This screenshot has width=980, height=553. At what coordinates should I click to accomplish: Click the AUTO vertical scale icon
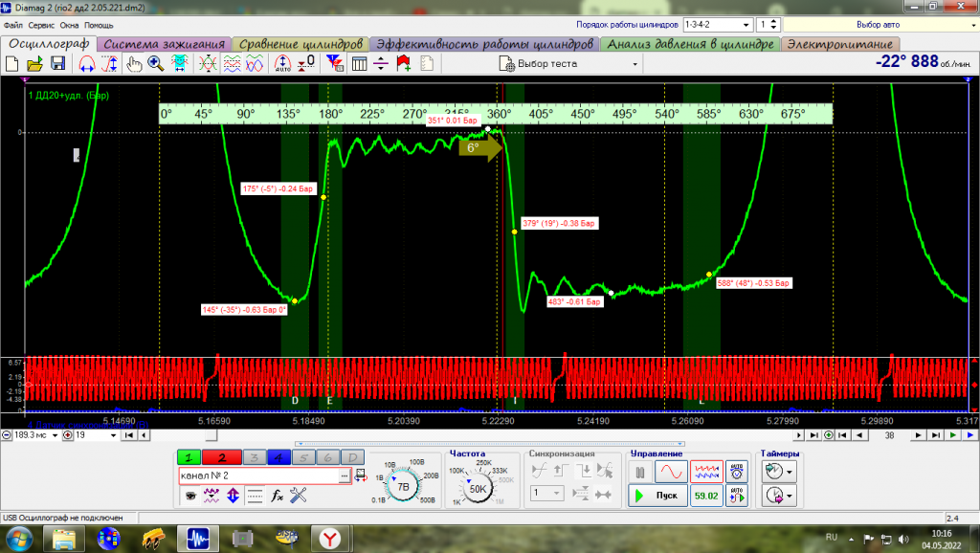[282, 64]
